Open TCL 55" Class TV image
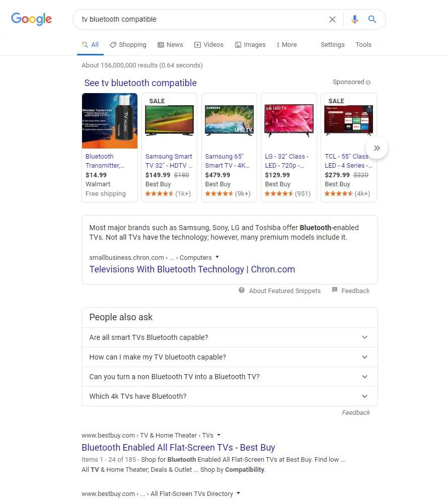The width and height of the screenshot is (448, 501). pyautogui.click(x=348, y=120)
